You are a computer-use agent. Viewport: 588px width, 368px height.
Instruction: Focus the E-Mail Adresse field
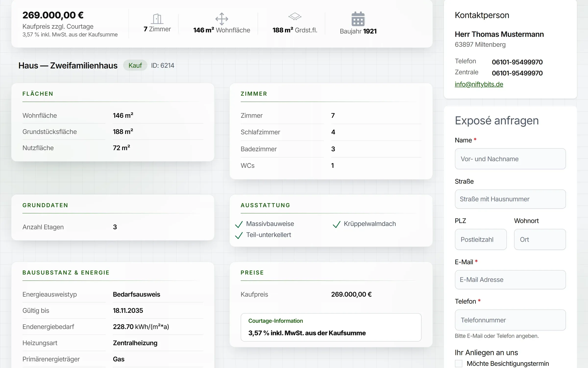[510, 280]
